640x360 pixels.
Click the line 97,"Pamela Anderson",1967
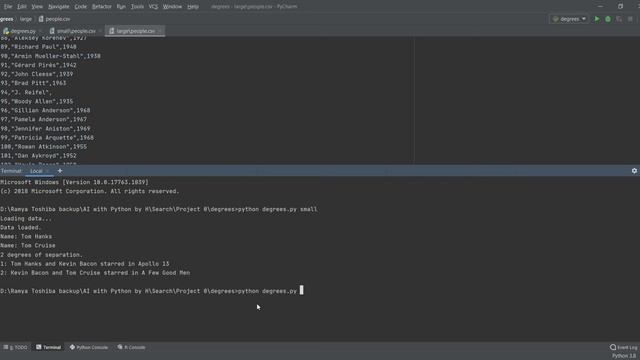[x=43, y=119]
